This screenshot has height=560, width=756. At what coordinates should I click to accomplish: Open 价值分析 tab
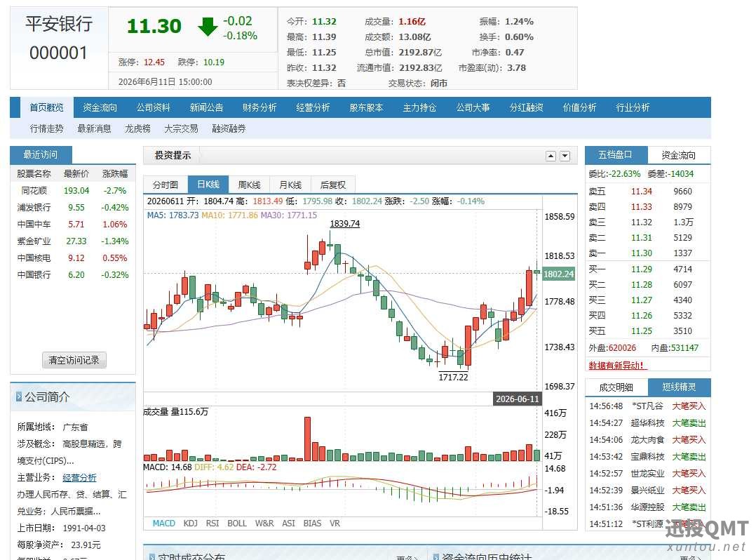pyautogui.click(x=579, y=107)
